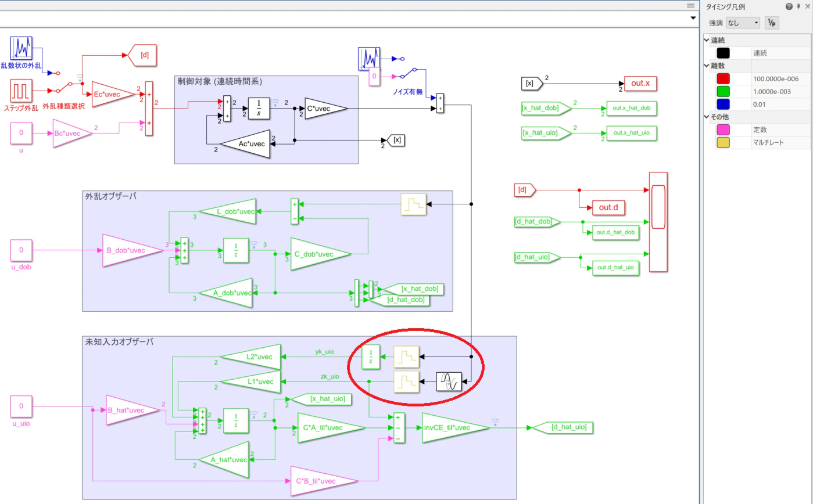Click the マルチレート legend text
This screenshot has height=504, width=813.
coord(768,142)
